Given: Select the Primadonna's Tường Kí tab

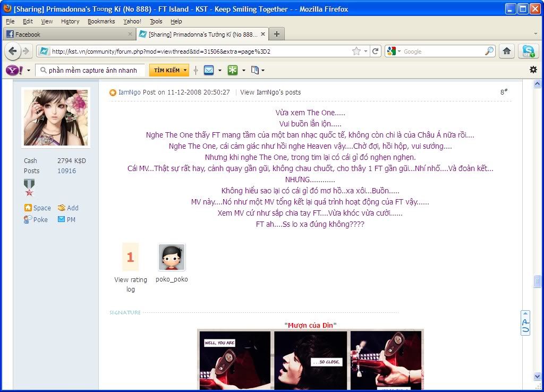Looking at the screenshot, I should [x=202, y=34].
